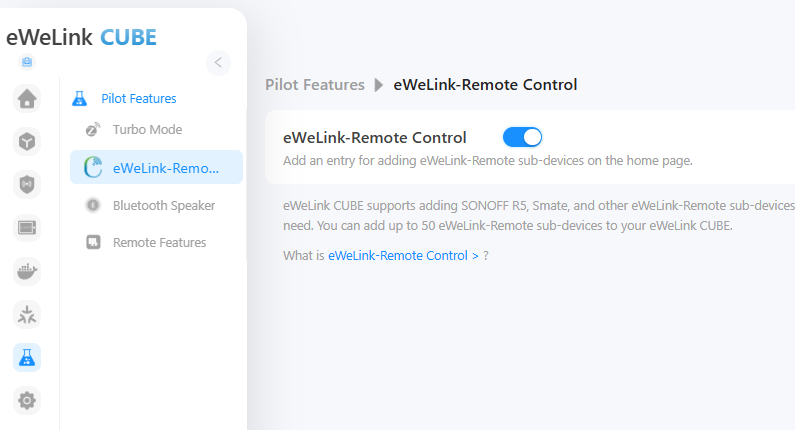Open the shield security icon in sidebar
The width and height of the screenshot is (795, 430).
coord(27,184)
